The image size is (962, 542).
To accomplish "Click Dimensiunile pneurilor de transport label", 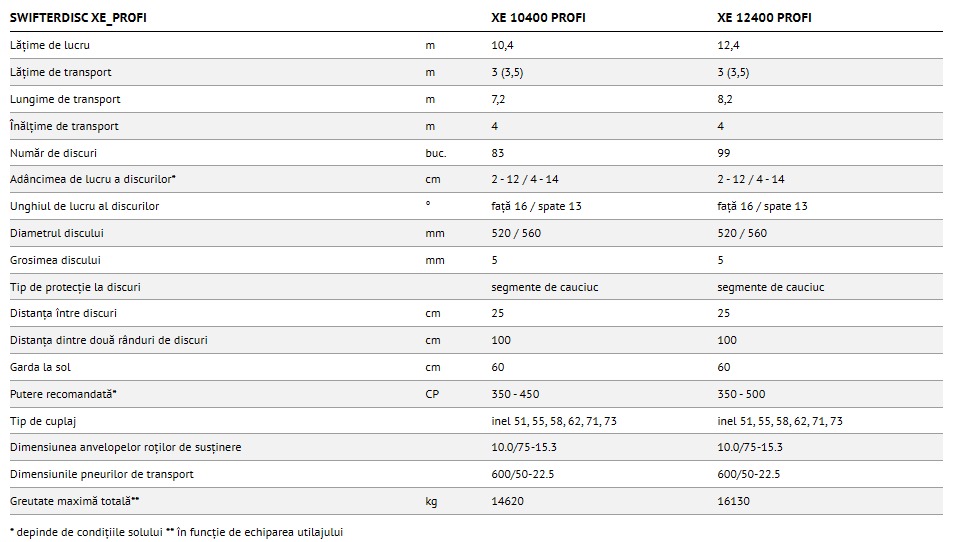I will click(x=101, y=474).
